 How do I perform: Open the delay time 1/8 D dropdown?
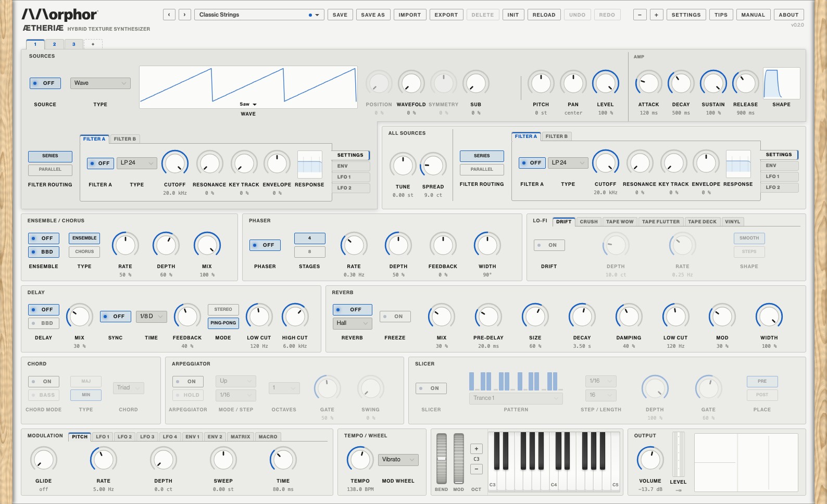(x=151, y=316)
